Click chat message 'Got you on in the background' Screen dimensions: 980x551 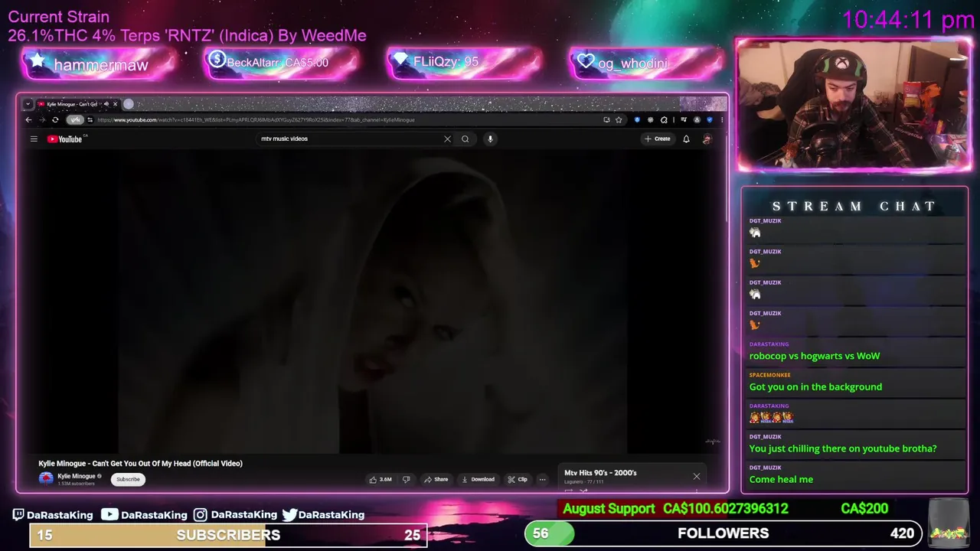point(815,386)
